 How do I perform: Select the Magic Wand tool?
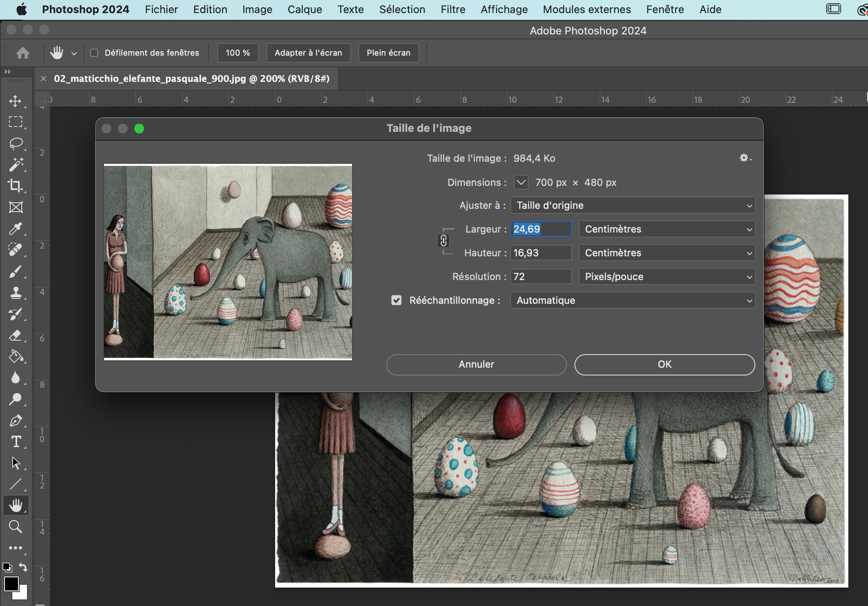tap(16, 165)
